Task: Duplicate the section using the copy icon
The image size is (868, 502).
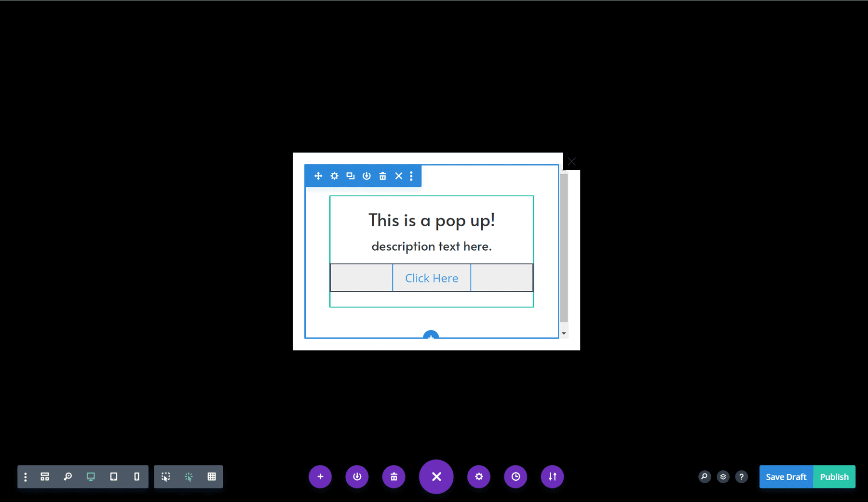Action: [x=350, y=176]
